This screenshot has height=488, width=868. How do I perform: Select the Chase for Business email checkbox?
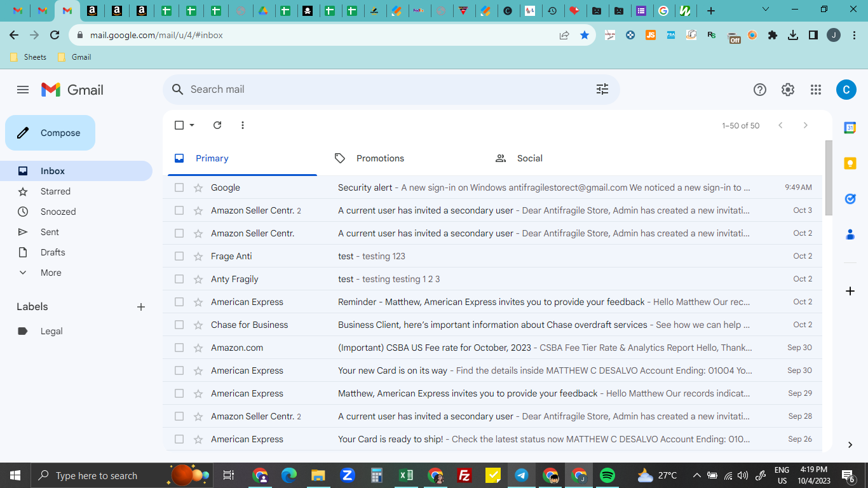pyautogui.click(x=179, y=325)
